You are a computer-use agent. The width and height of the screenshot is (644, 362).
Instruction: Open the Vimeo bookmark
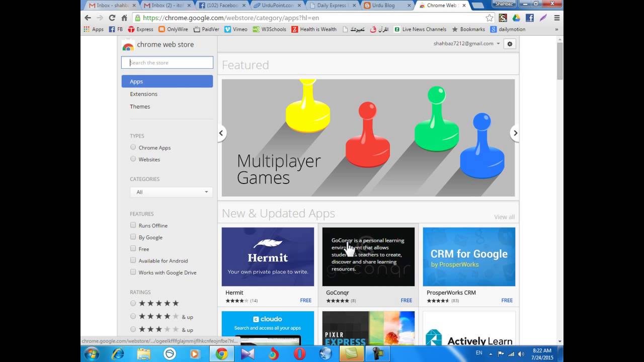pyautogui.click(x=236, y=29)
